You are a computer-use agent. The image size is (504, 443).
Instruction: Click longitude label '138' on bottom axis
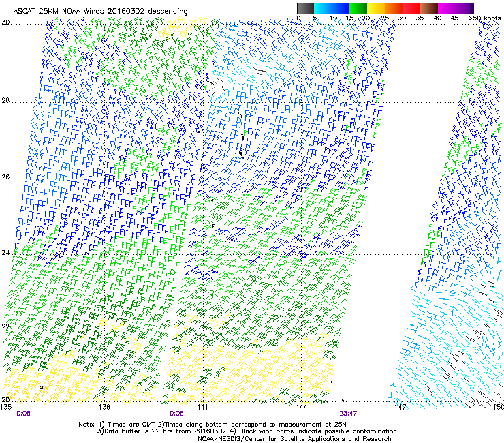(x=104, y=407)
